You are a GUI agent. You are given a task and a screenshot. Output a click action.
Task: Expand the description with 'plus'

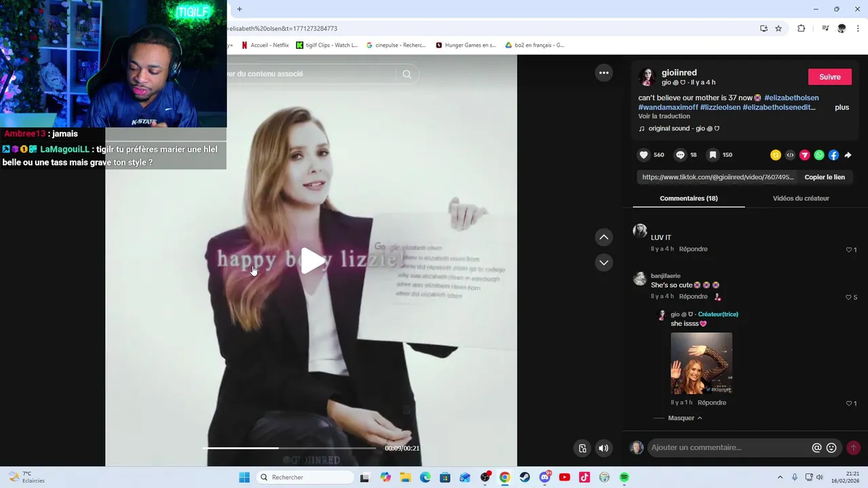(x=842, y=107)
